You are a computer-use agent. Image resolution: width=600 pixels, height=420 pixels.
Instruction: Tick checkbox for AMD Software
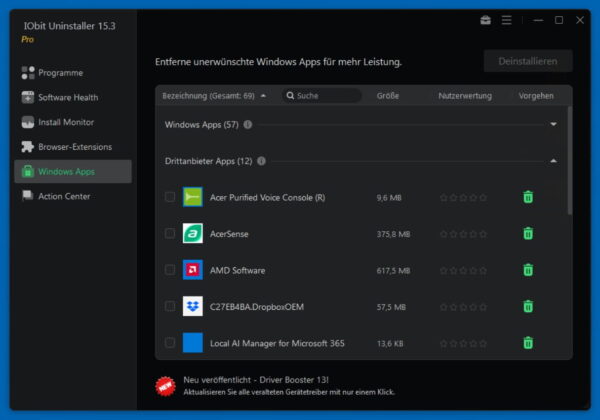coord(170,270)
